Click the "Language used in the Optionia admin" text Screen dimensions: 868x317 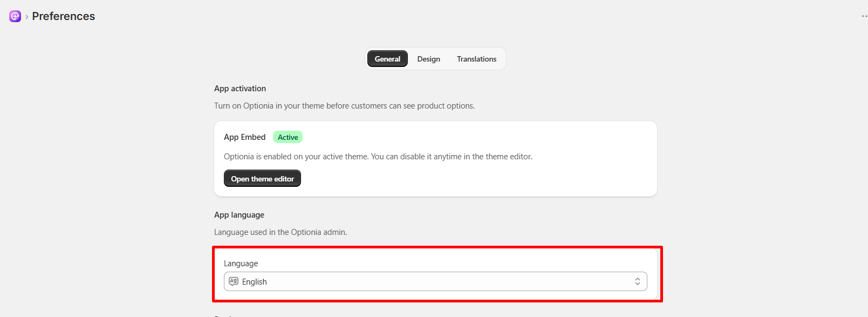(x=281, y=232)
